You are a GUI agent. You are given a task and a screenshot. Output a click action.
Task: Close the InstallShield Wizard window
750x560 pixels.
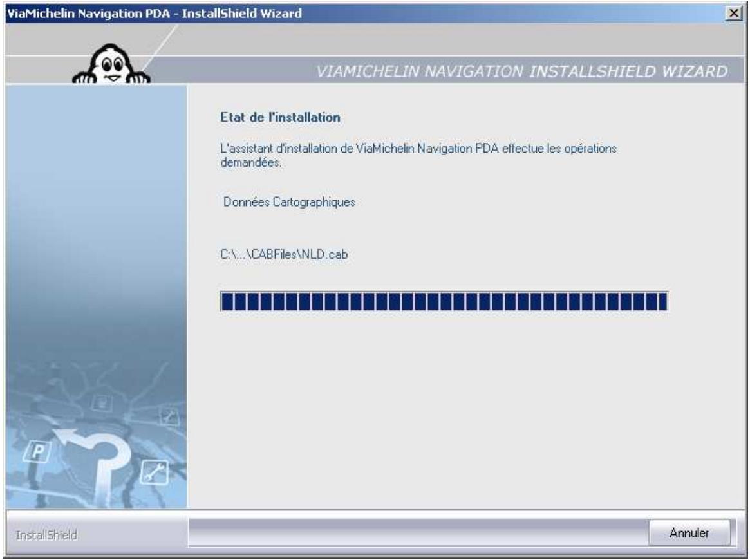point(734,14)
